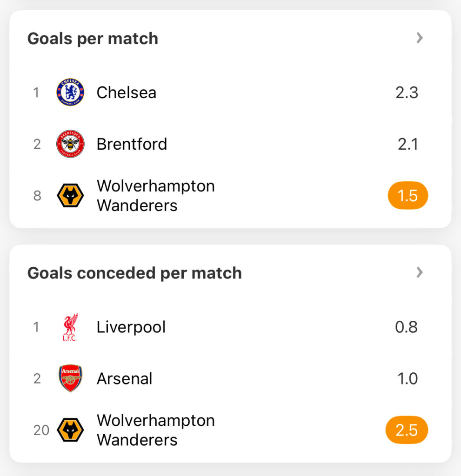Tap the Chelsea club crest
Screen dimensions: 461x476
tap(70, 93)
